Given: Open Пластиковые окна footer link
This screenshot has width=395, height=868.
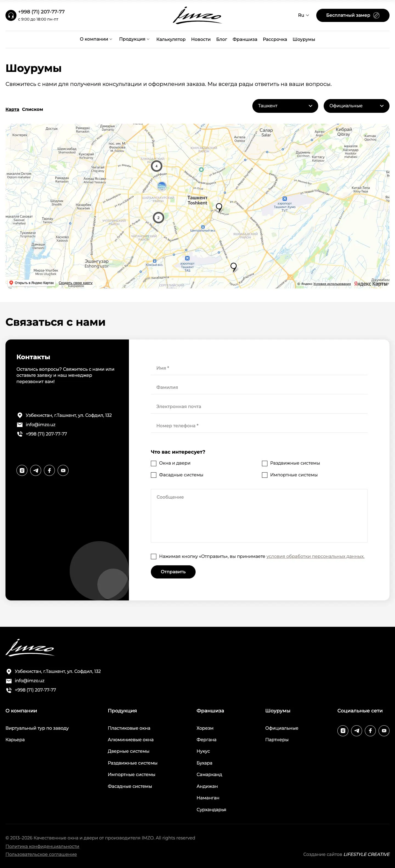Looking at the screenshot, I should pos(129,728).
